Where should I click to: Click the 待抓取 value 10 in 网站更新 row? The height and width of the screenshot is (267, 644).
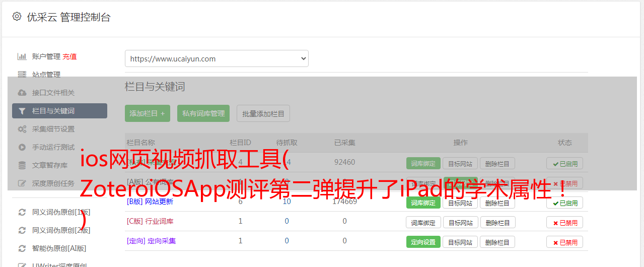click(287, 202)
